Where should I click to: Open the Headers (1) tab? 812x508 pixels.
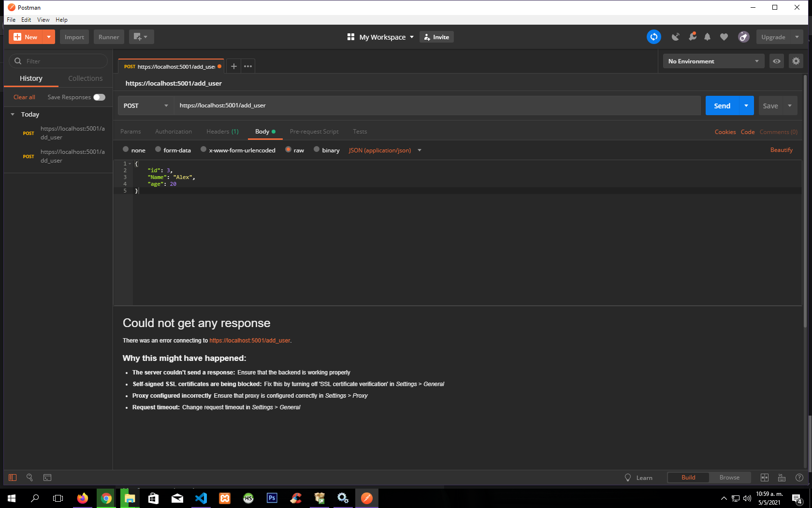222,132
